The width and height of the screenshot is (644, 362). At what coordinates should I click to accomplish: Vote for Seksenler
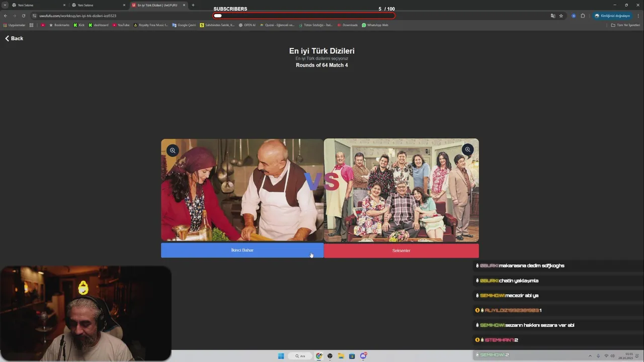(x=401, y=250)
